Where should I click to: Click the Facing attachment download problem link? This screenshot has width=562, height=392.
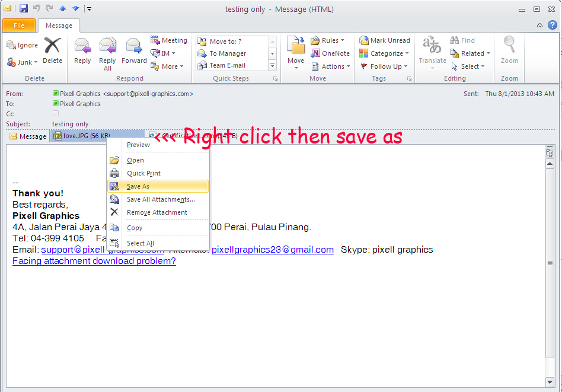coord(94,261)
